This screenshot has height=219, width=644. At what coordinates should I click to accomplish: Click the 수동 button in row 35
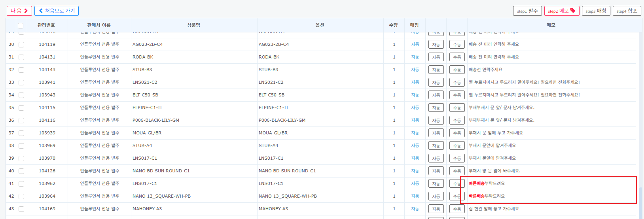(457, 108)
